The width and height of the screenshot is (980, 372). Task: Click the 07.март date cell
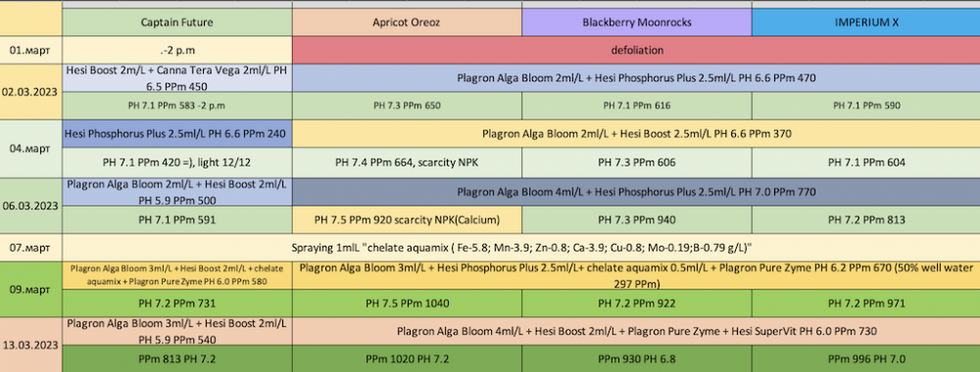30,248
